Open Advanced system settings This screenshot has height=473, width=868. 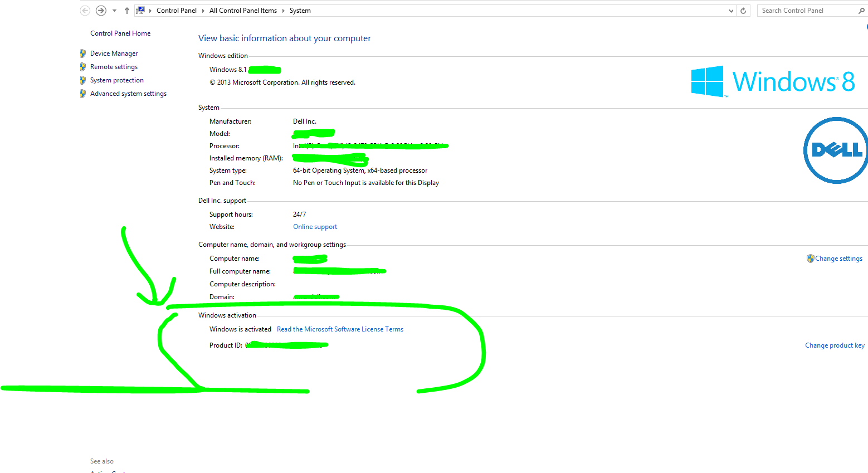click(x=128, y=94)
